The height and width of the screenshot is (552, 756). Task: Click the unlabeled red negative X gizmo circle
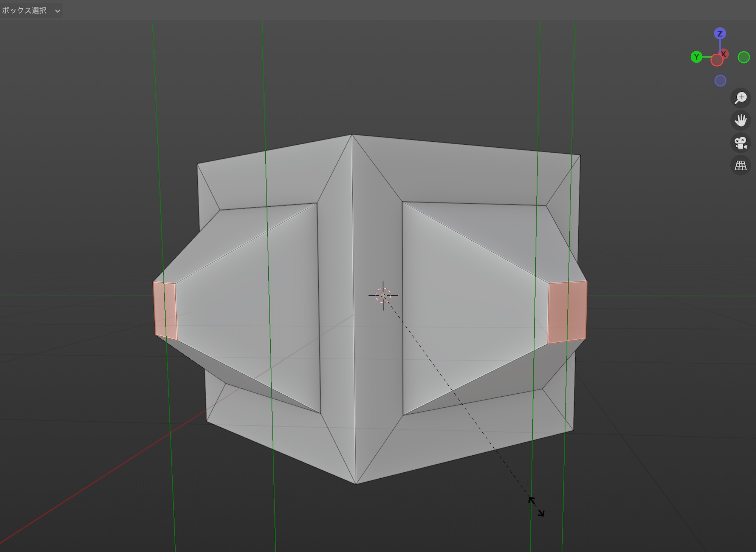click(x=717, y=60)
